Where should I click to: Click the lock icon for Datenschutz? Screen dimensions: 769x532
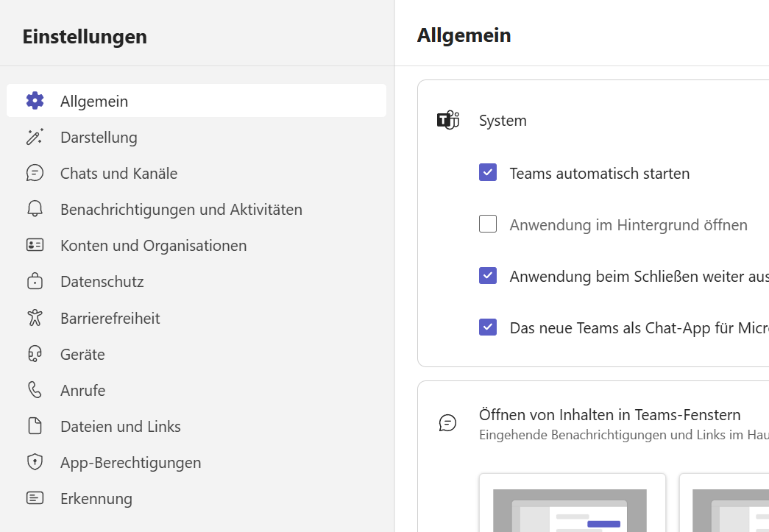[35, 281]
